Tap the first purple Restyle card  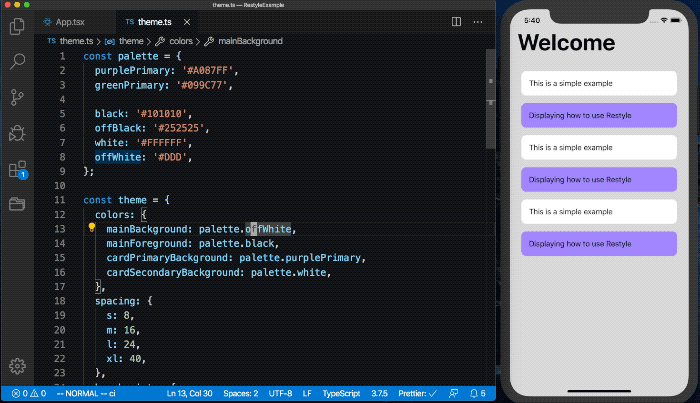599,116
